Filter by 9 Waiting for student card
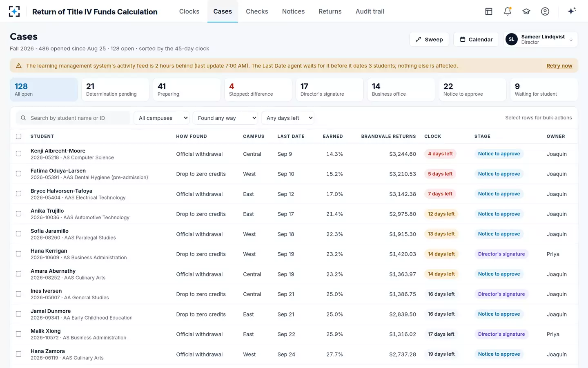This screenshot has height=368, width=588. click(x=544, y=90)
